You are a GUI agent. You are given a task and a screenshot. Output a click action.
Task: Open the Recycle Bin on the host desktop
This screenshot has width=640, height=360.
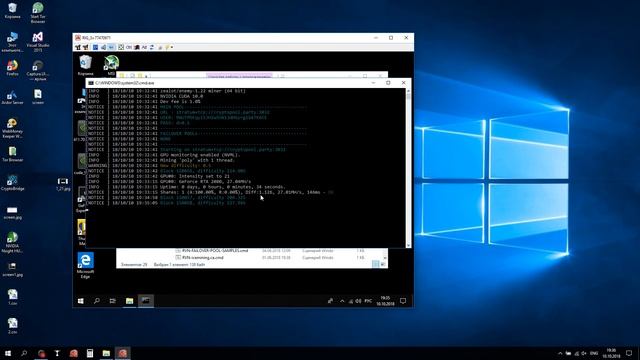click(x=12, y=11)
